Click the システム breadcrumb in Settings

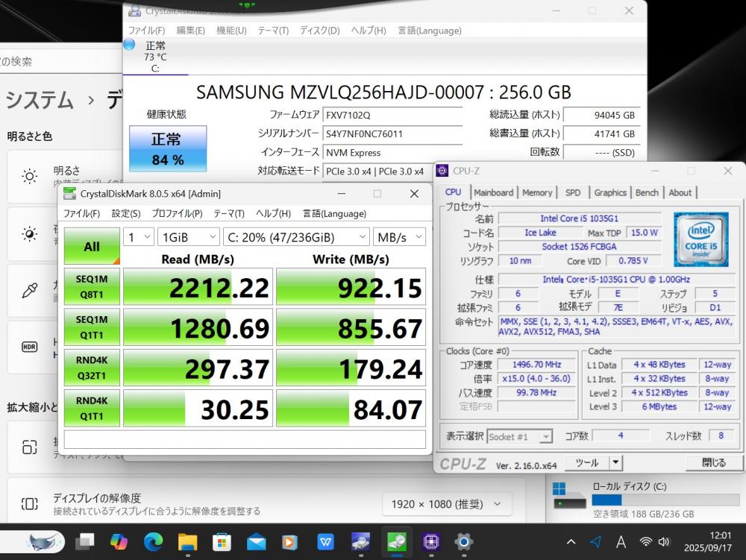tap(40, 100)
